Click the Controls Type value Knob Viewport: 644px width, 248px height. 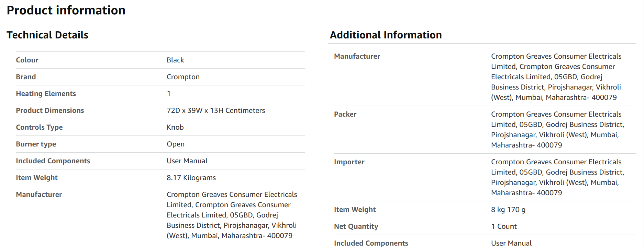click(175, 127)
